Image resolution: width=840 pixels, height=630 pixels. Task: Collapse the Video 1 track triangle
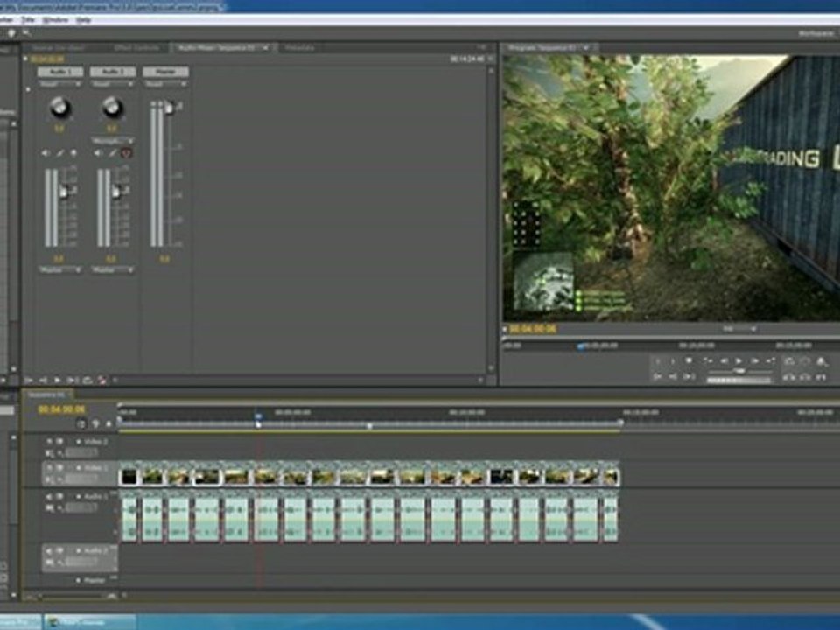(78, 467)
